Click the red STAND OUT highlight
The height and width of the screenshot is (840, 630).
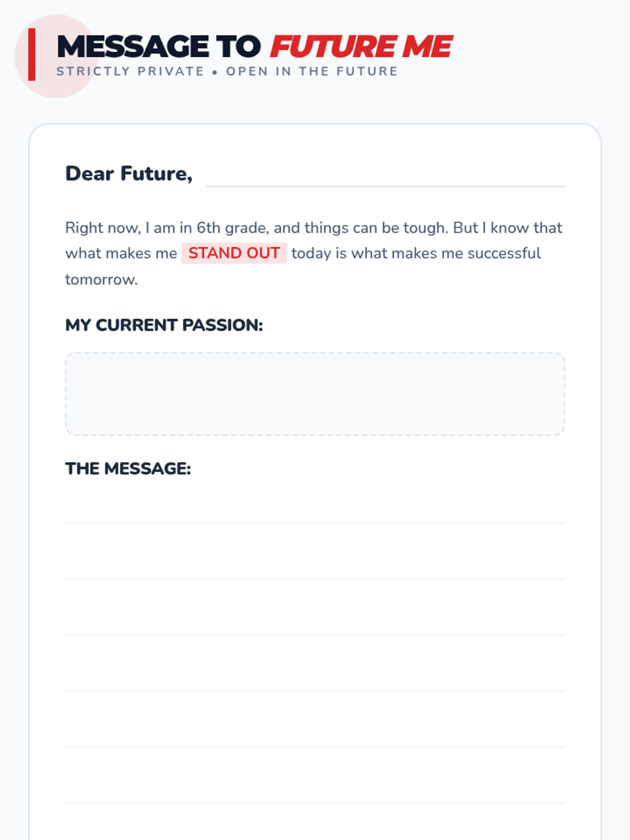[x=234, y=253]
